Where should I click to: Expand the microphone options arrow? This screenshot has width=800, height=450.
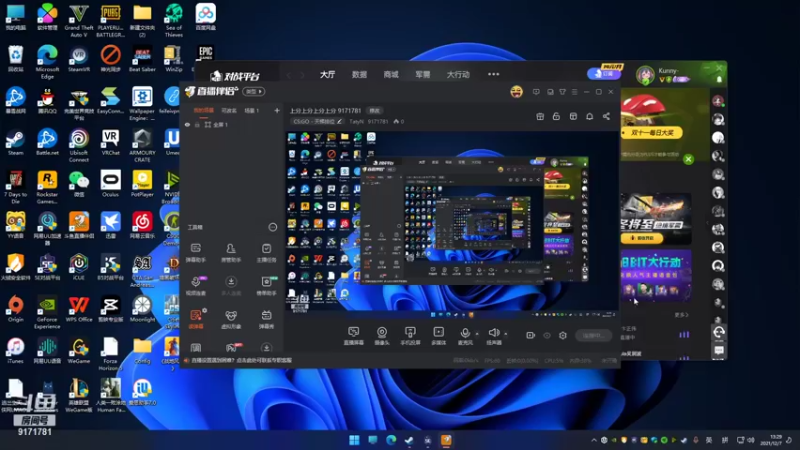[477, 334]
